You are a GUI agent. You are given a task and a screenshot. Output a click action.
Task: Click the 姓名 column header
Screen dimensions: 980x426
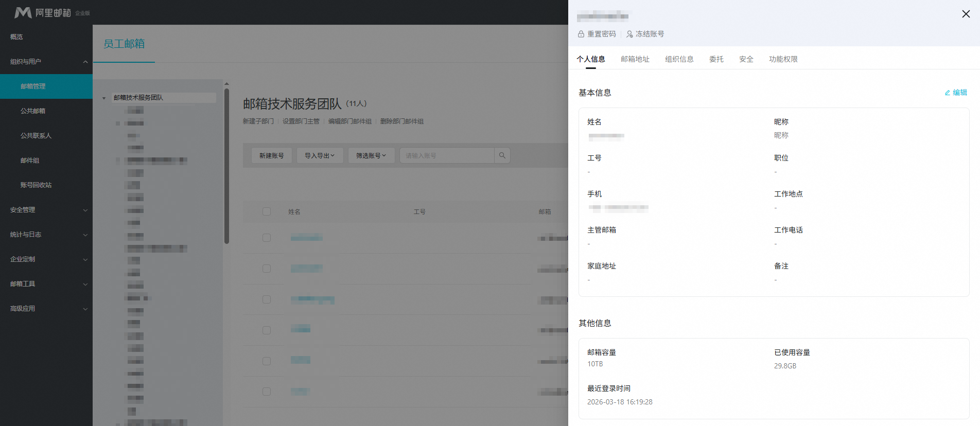click(294, 212)
